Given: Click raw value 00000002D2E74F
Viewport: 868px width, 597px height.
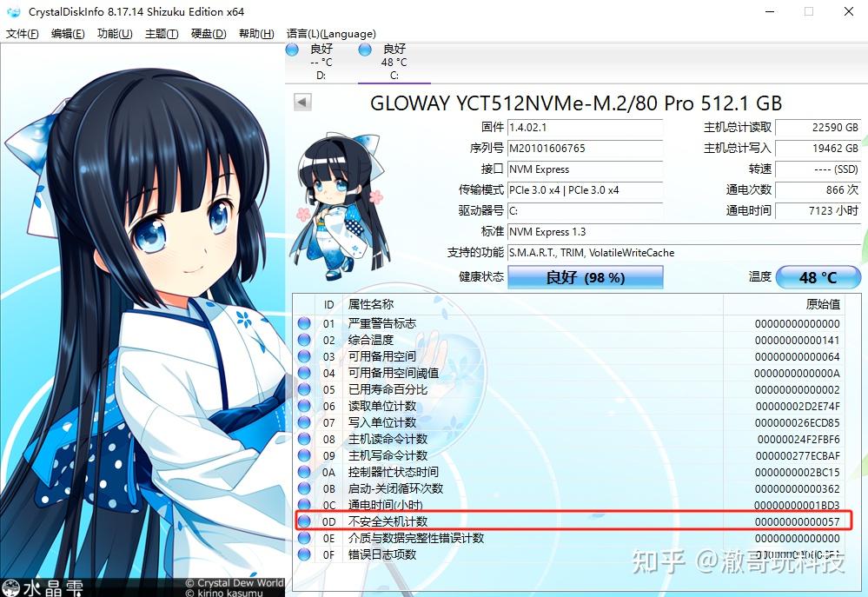Looking at the screenshot, I should point(798,407).
